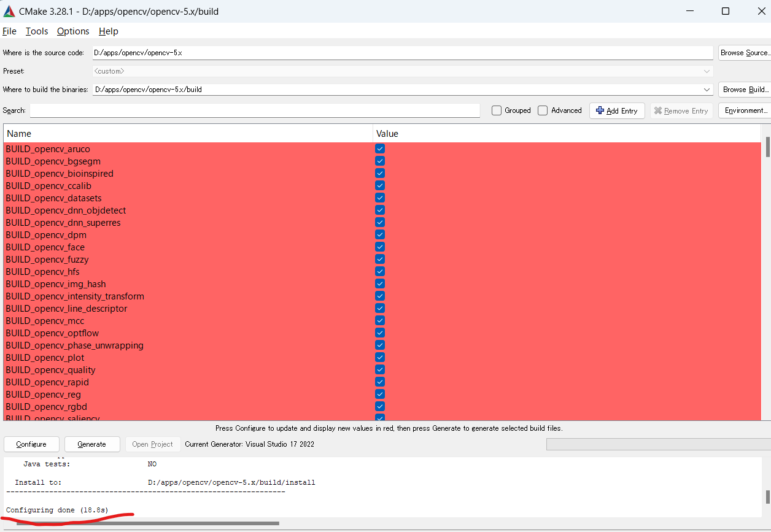The image size is (771, 532).
Task: Select the BUILD_opencv_intensity_transform row
Action: coord(382,296)
